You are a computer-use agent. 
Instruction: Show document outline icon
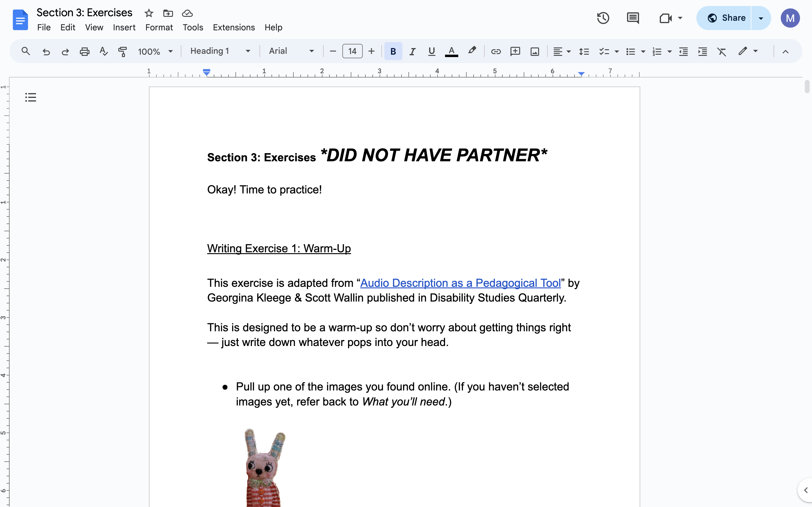[x=31, y=97]
